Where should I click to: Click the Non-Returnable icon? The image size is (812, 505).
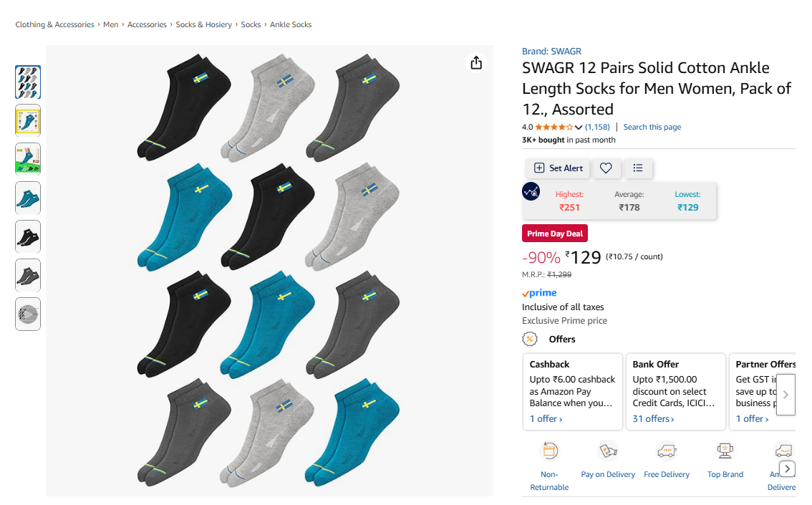pos(549,451)
